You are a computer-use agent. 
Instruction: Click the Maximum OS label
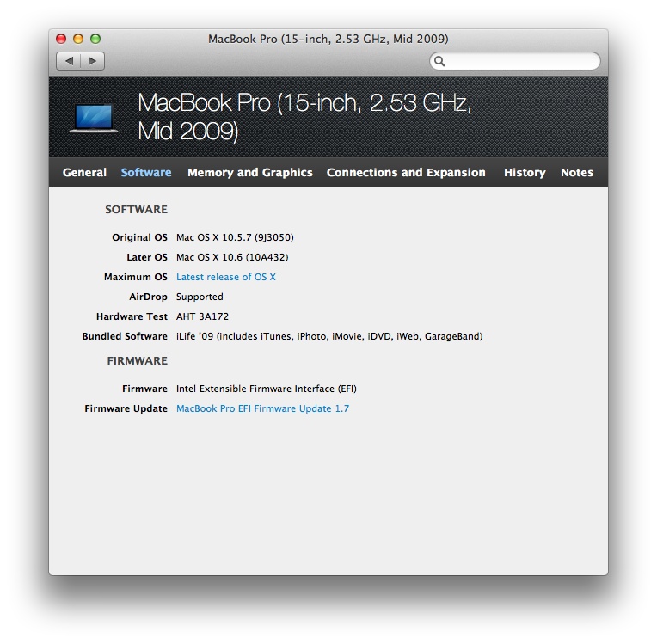[x=136, y=277]
